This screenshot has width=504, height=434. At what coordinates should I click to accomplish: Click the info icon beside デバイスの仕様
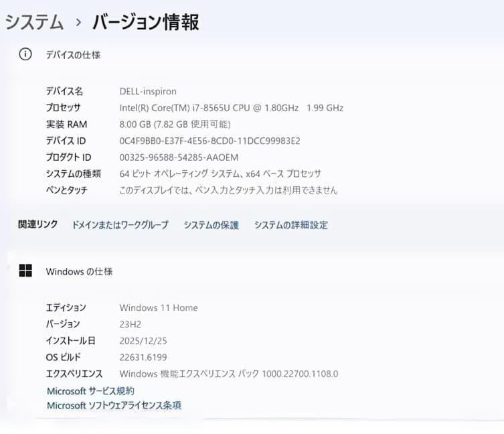pos(25,54)
